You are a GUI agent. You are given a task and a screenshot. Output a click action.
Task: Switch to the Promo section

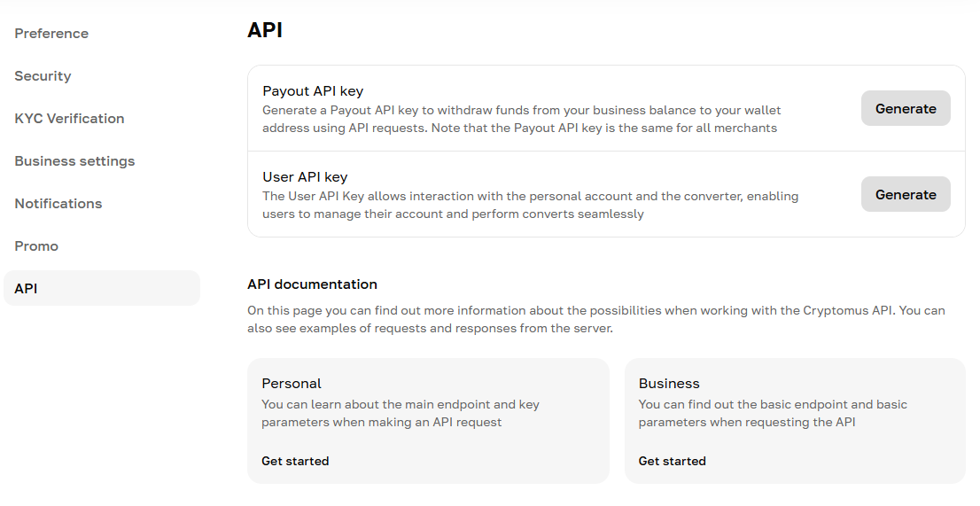coord(36,246)
